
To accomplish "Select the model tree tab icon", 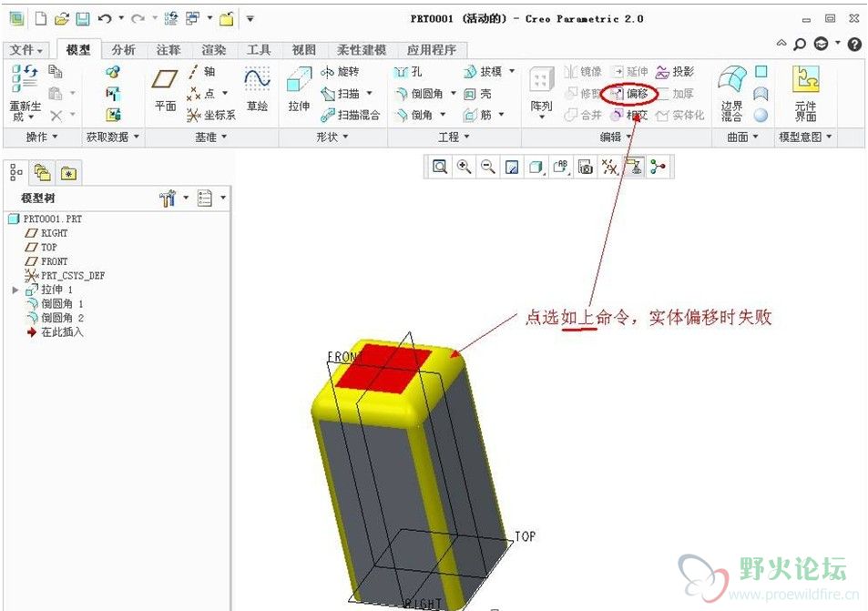I will tap(16, 173).
